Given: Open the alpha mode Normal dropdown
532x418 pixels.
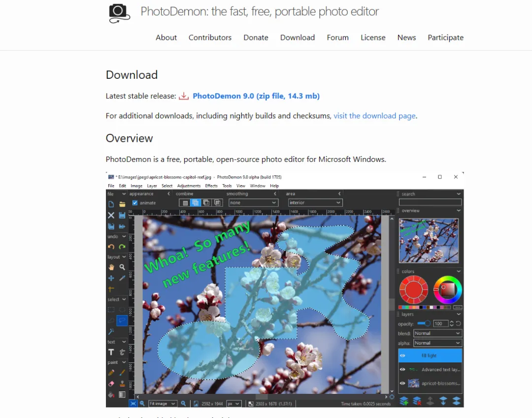Looking at the screenshot, I should tap(438, 343).
